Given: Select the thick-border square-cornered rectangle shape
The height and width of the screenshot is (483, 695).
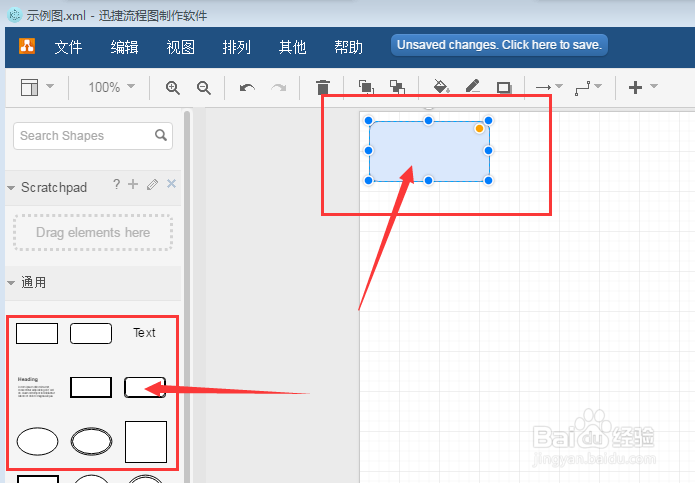Looking at the screenshot, I should point(91,387).
